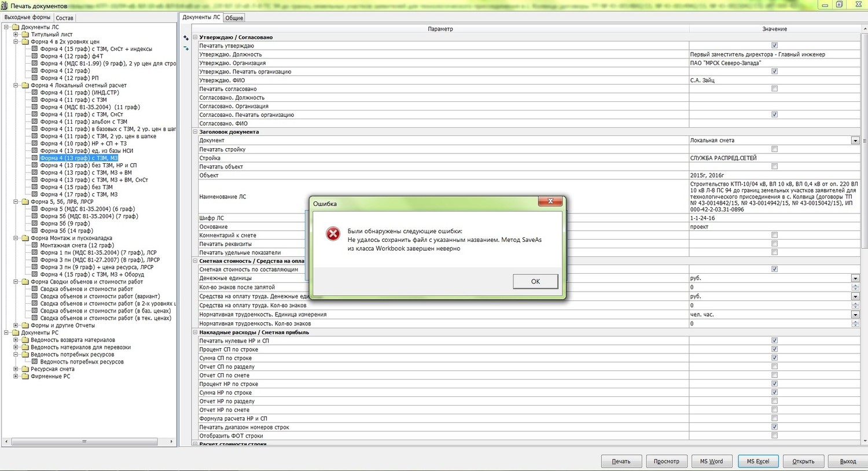Viewport: 868px width, 471px height.
Task: Click the collapse-all minus icon beside the parameter grid
Action: (x=186, y=49)
